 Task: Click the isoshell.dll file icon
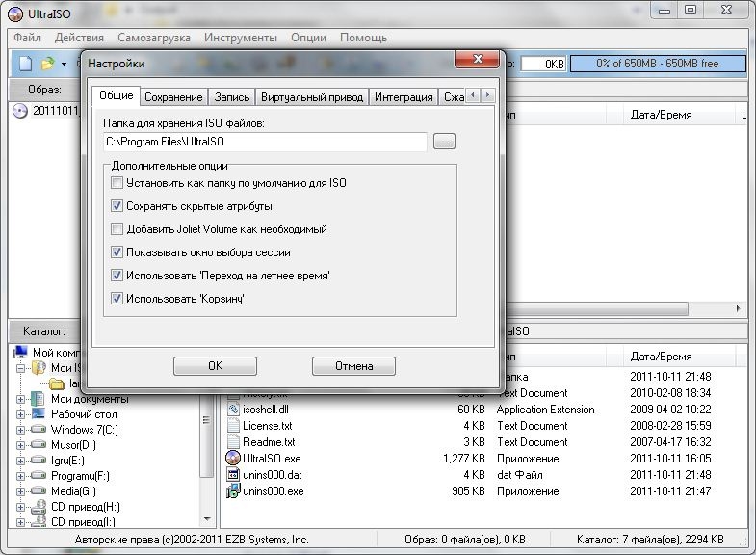[232, 410]
